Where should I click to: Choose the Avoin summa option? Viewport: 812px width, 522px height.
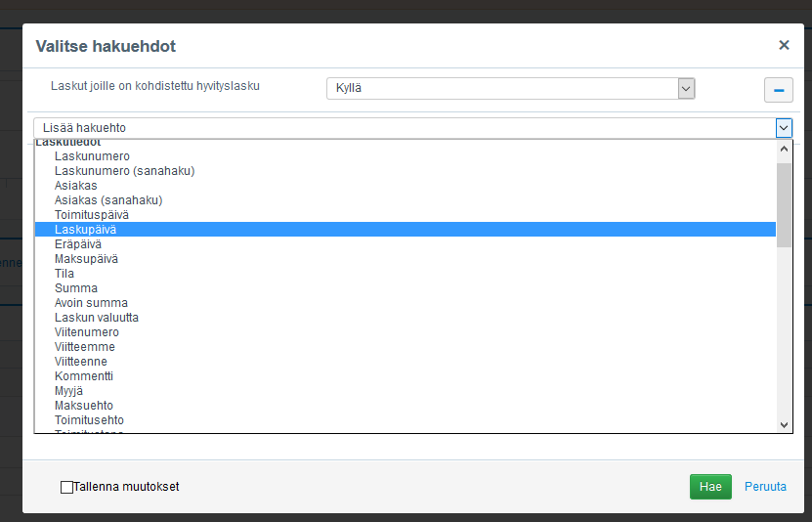[x=91, y=303]
